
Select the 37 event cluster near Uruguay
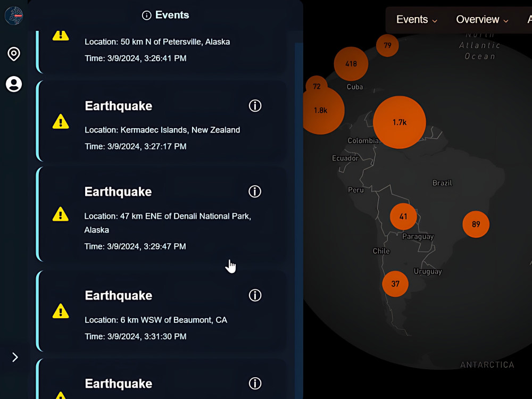(x=395, y=284)
